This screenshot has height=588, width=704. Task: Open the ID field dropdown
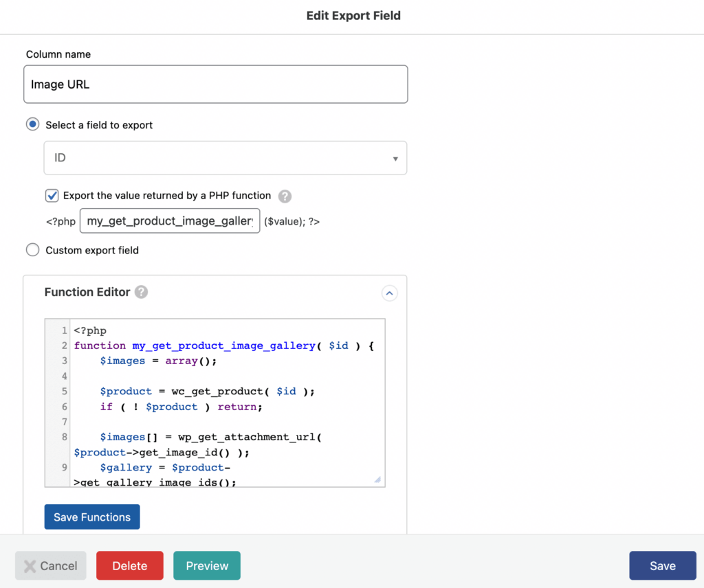point(225,158)
